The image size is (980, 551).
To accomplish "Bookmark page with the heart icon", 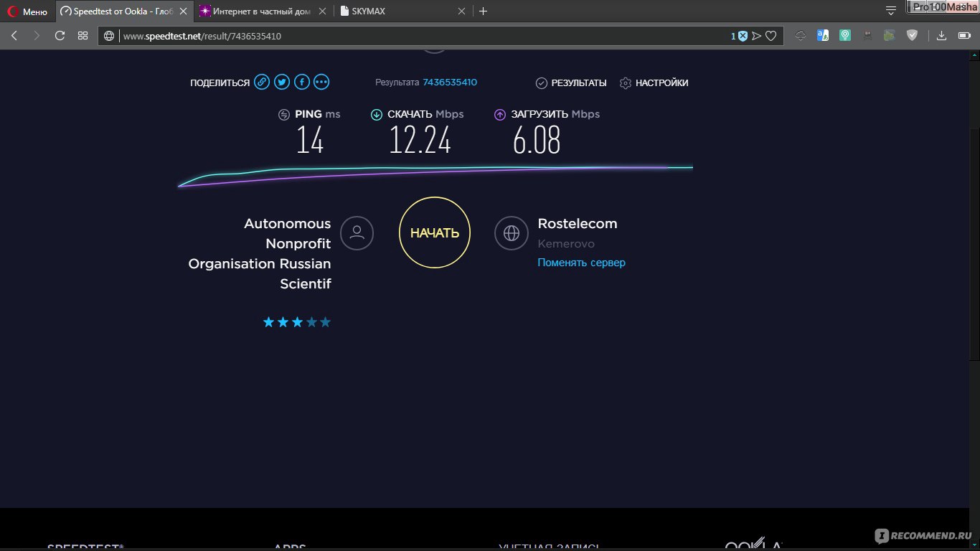I will (x=771, y=36).
